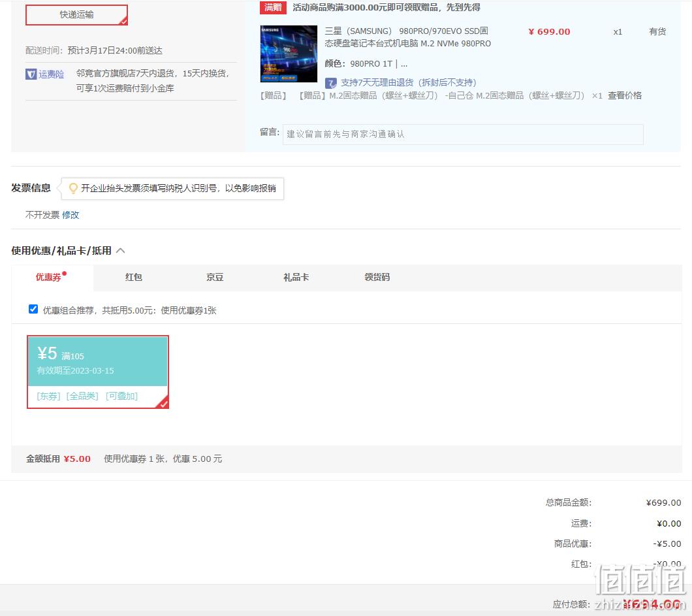Click 修改 to edit invoice info
This screenshot has height=616, width=692.
click(71, 215)
